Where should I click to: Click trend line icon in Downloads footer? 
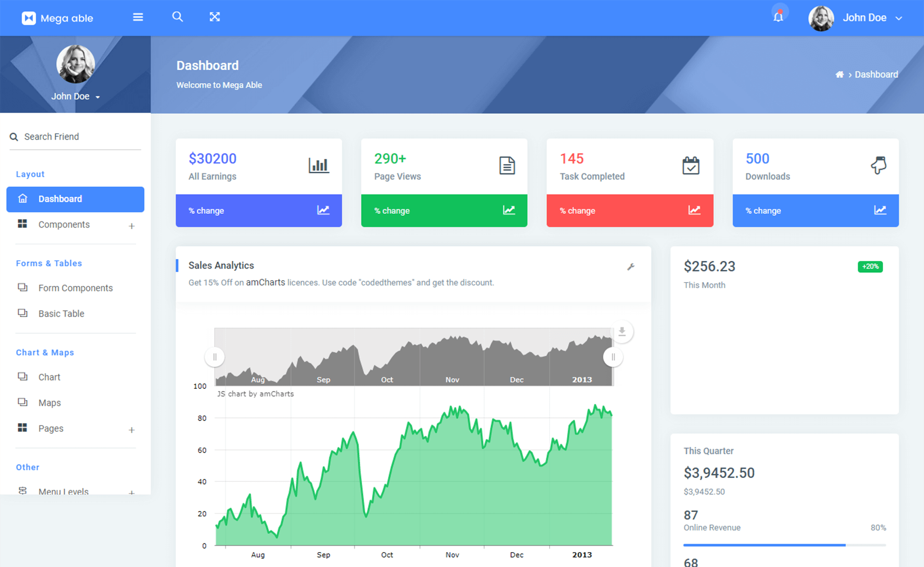(880, 210)
